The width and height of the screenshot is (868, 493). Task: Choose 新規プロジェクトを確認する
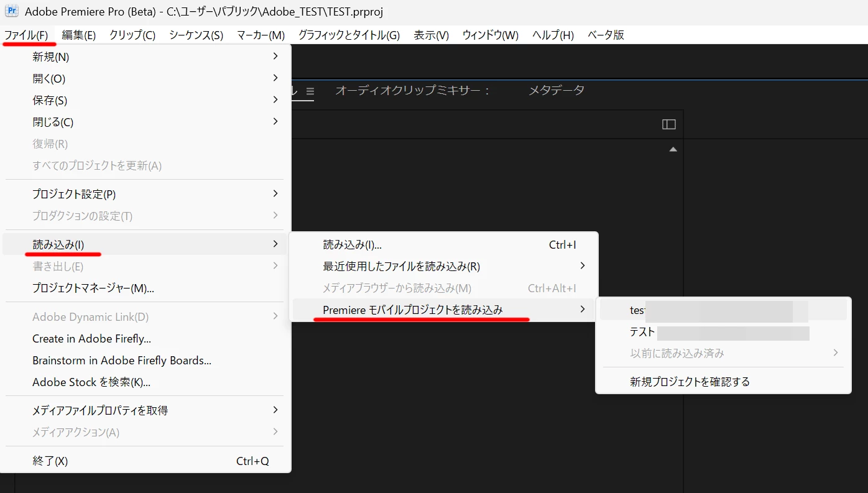[723, 382]
